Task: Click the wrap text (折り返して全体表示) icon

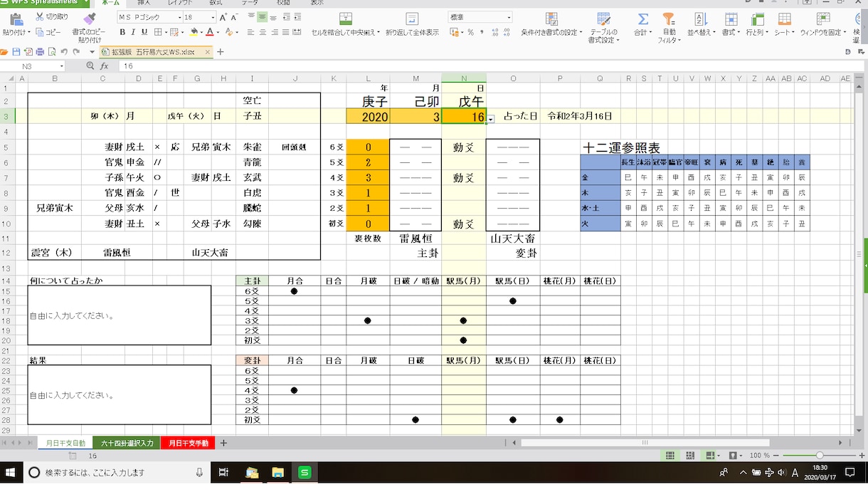Action: tap(412, 18)
